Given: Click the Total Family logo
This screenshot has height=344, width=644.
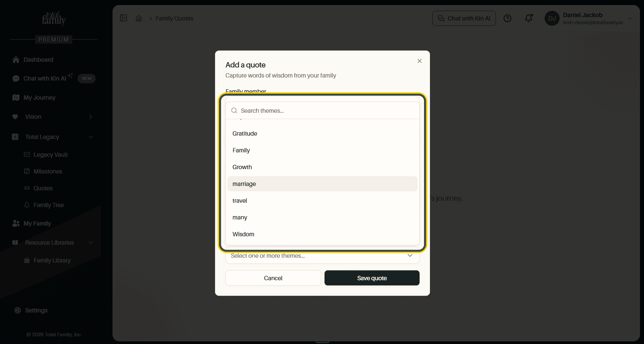Looking at the screenshot, I should click(x=54, y=18).
